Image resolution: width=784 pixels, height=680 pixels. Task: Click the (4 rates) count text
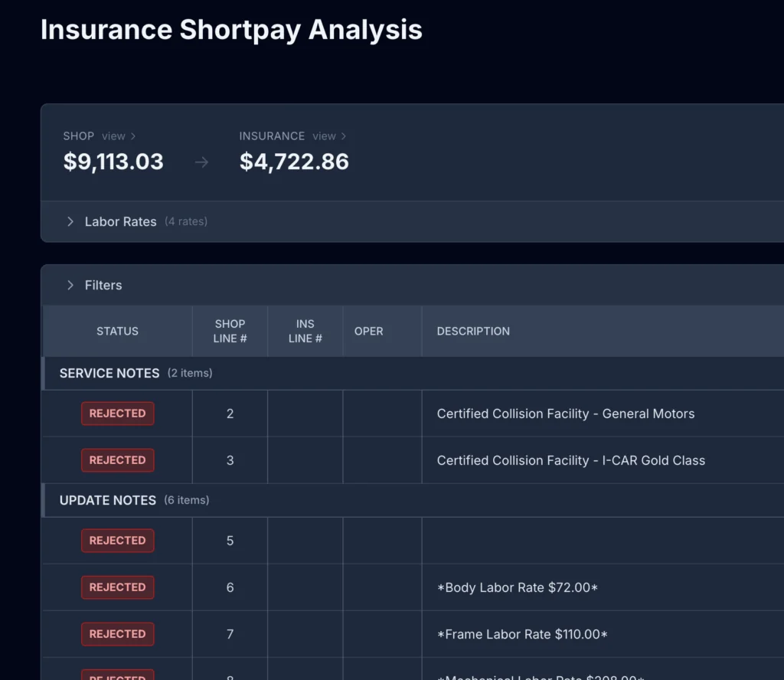coord(186,221)
